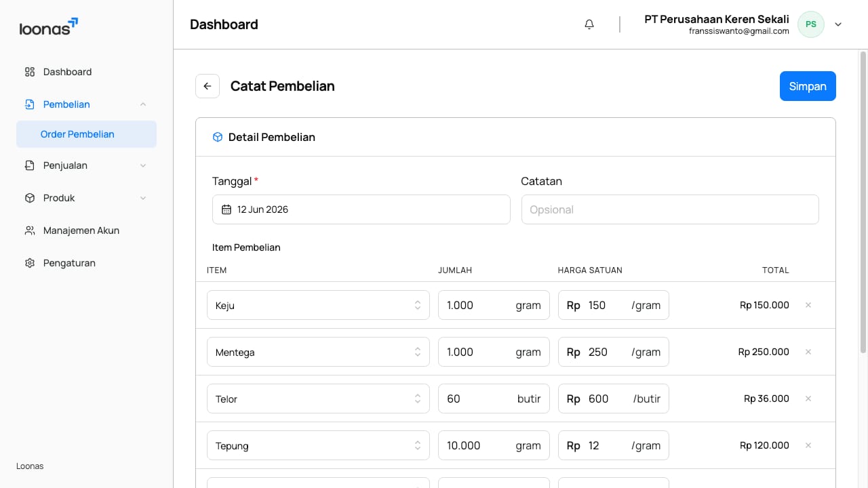Collapse the Pembelian menu chevron

(x=143, y=104)
